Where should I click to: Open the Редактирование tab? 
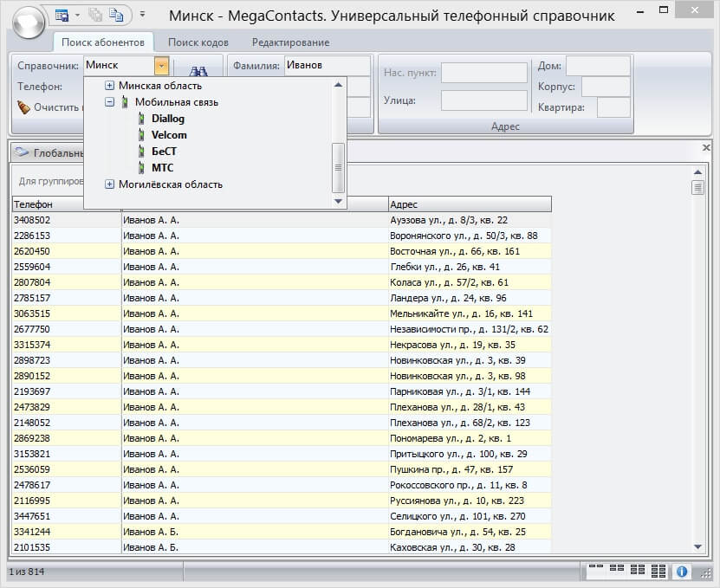290,42
